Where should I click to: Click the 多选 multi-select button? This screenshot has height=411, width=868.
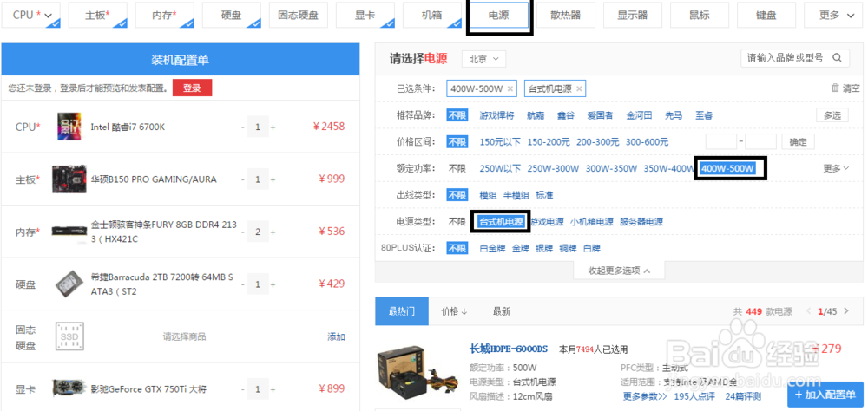point(832,115)
